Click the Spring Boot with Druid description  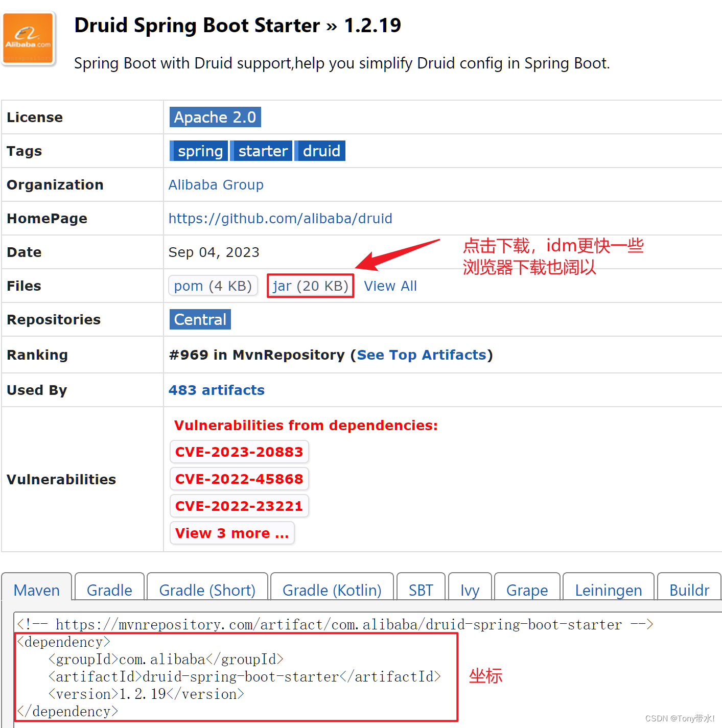(x=342, y=63)
